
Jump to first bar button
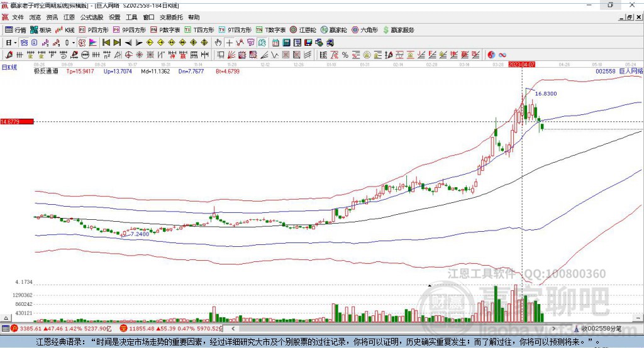tap(106, 43)
